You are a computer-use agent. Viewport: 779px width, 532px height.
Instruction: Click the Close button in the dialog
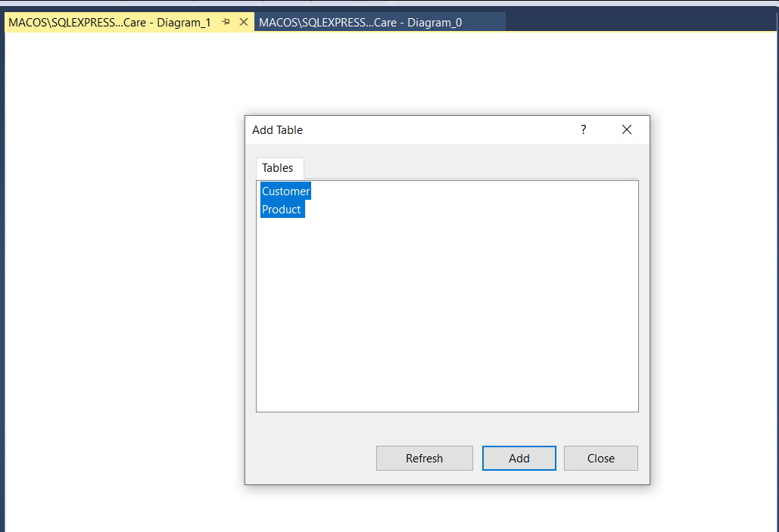tap(600, 458)
